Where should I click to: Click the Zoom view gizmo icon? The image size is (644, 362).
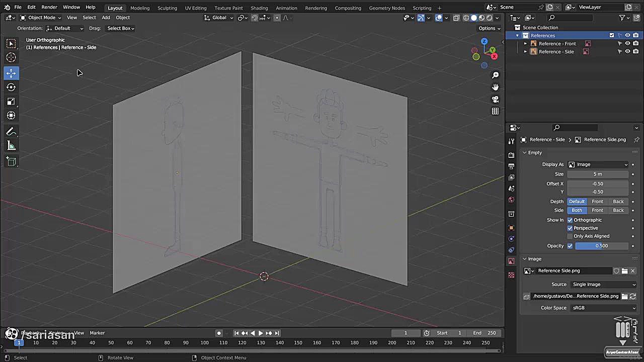click(x=495, y=75)
